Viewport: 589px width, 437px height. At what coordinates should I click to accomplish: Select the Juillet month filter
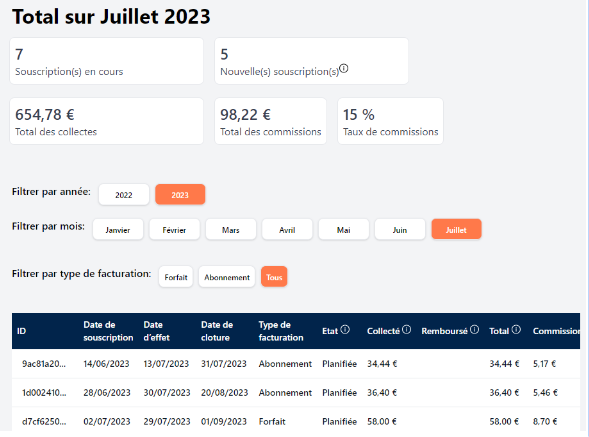click(x=456, y=230)
